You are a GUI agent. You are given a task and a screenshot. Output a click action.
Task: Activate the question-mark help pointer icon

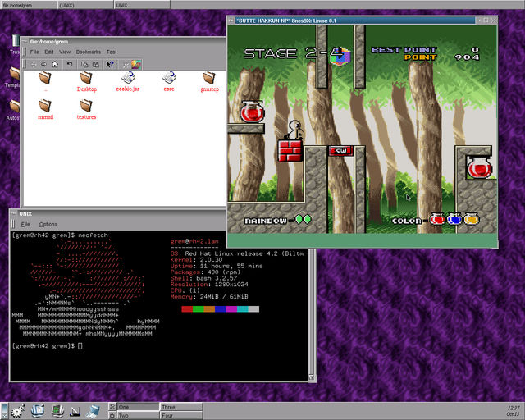(110, 64)
